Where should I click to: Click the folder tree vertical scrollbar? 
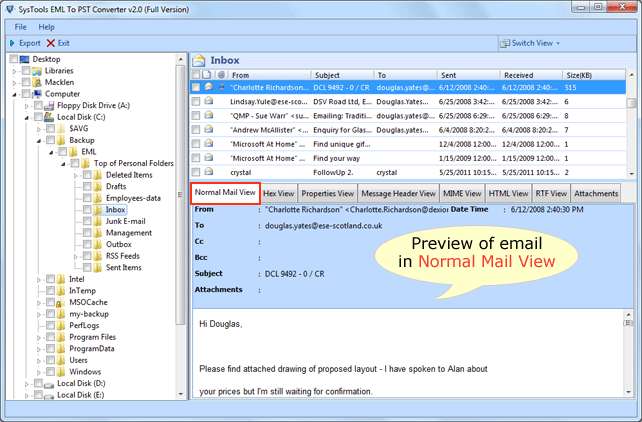click(181, 195)
